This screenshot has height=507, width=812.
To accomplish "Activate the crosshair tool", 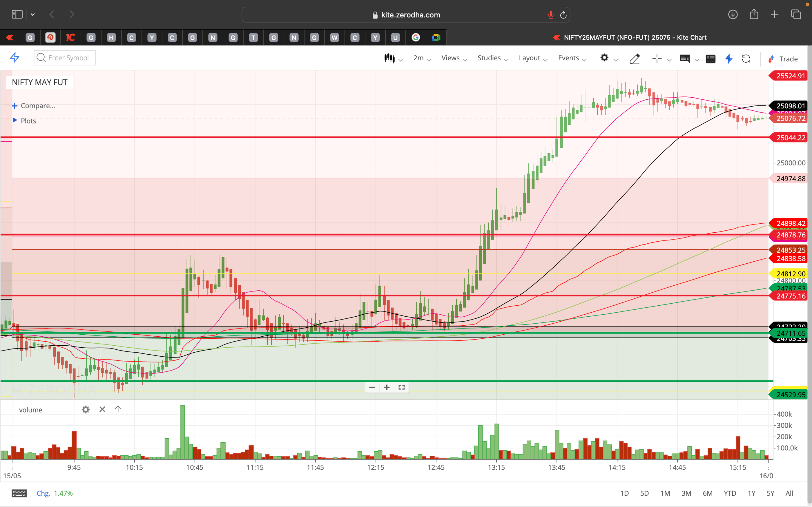I will (x=656, y=58).
